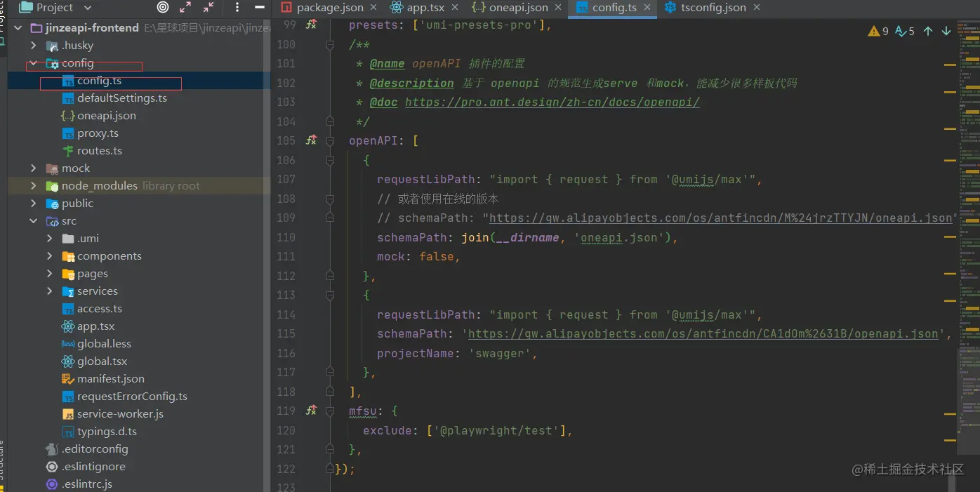This screenshot has width=980, height=492.
Task: Collapse the config folder
Action: (34, 63)
